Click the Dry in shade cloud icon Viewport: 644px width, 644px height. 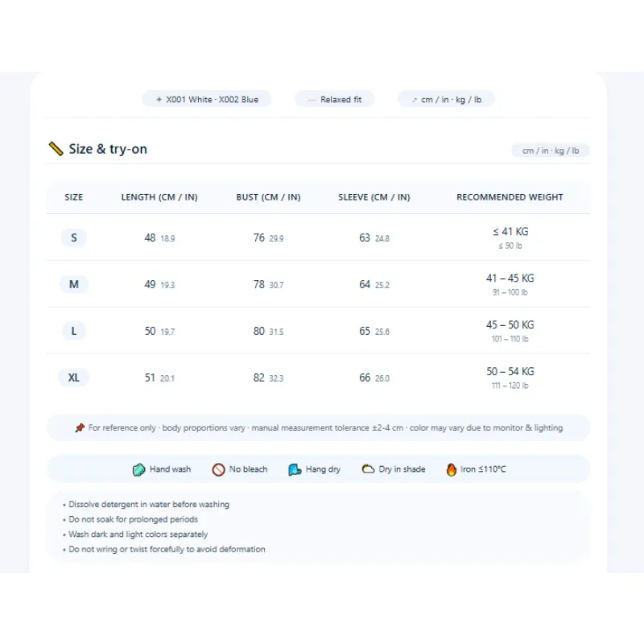pyautogui.click(x=368, y=469)
